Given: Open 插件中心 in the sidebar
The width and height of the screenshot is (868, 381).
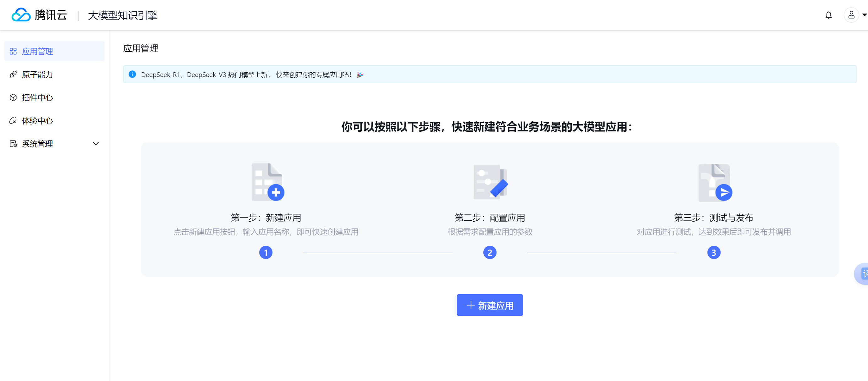Looking at the screenshot, I should point(54,97).
